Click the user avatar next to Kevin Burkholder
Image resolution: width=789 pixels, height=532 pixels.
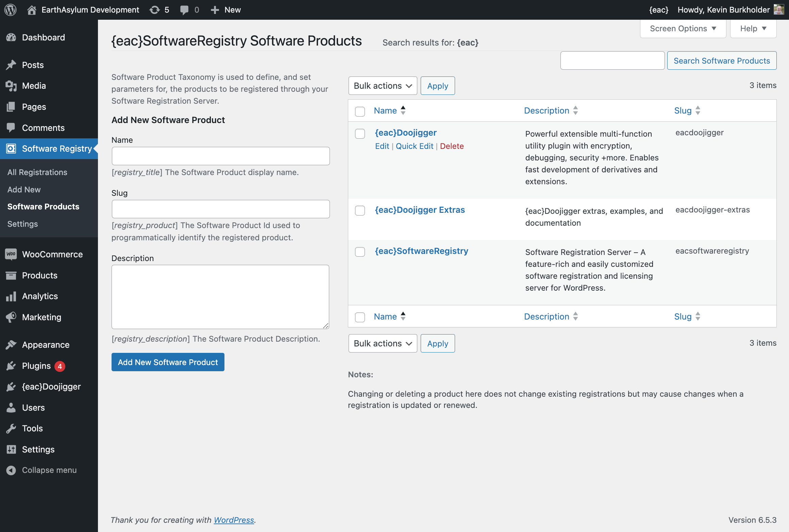[x=779, y=10]
